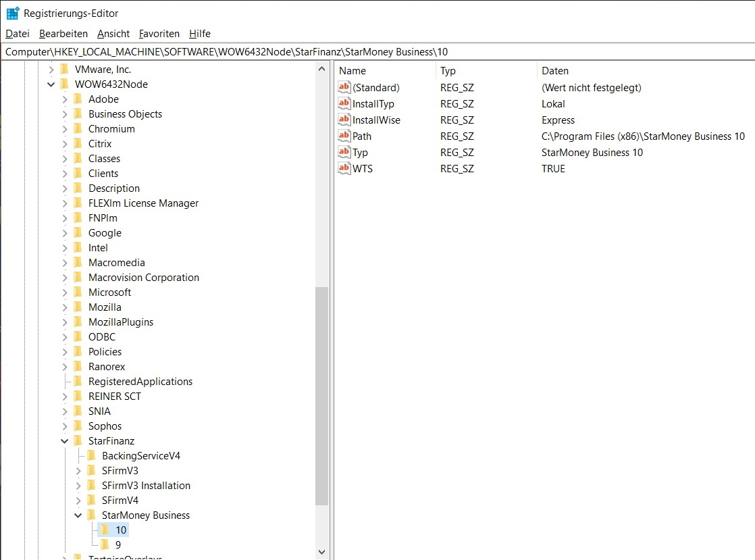Click the folder icon of key 10
Viewport: 755px width, 560px height.
coord(105,530)
